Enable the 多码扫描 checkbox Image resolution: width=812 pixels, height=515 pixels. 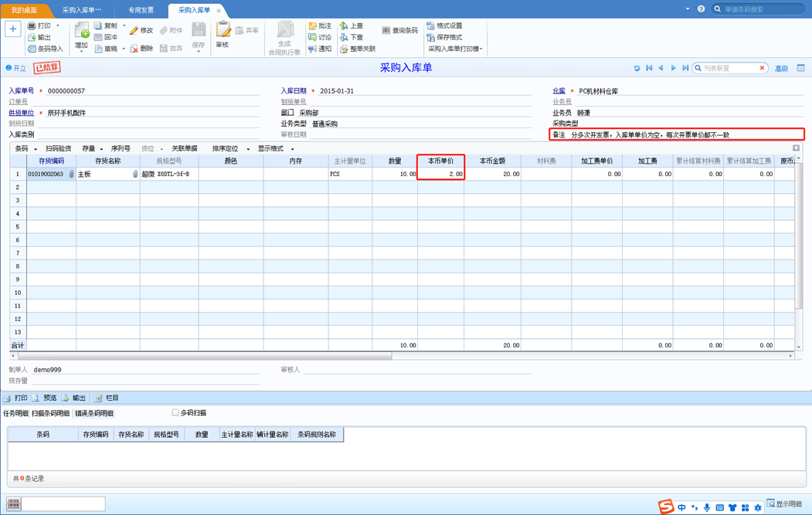tap(175, 412)
